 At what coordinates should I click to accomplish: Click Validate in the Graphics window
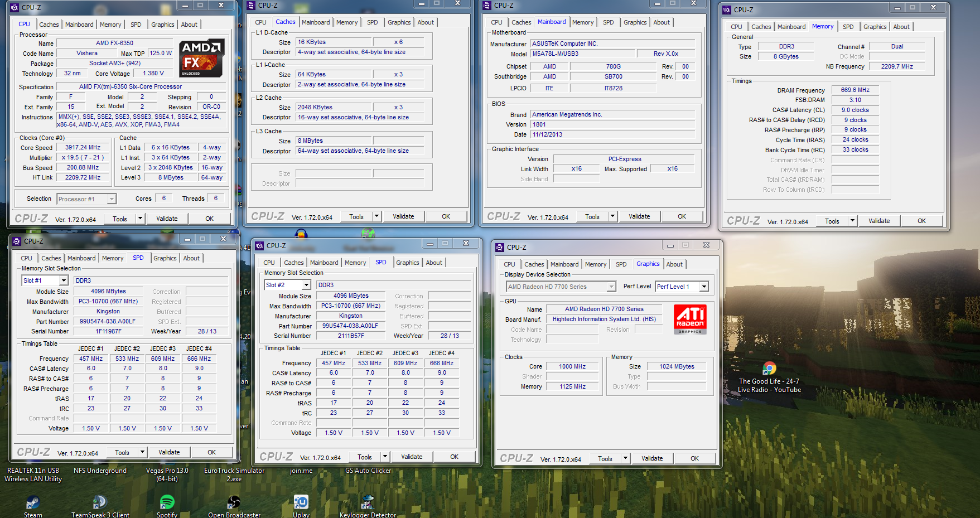[x=652, y=458]
